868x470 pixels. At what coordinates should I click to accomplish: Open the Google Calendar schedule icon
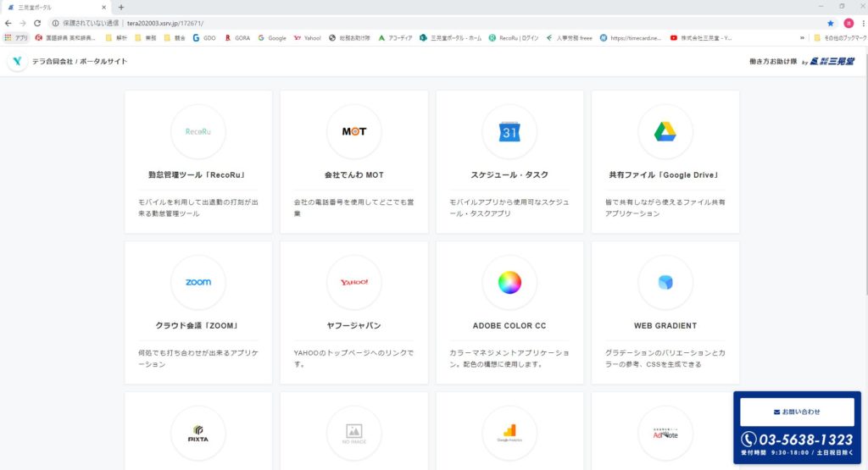(x=509, y=131)
